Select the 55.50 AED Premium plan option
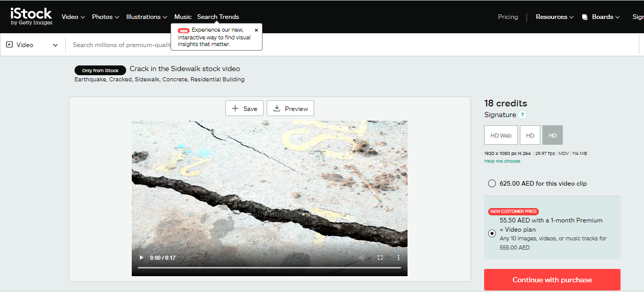The image size is (644, 292). point(492,233)
